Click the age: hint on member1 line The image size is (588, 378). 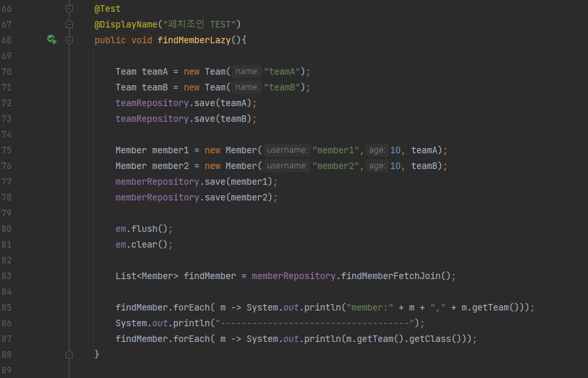(377, 150)
